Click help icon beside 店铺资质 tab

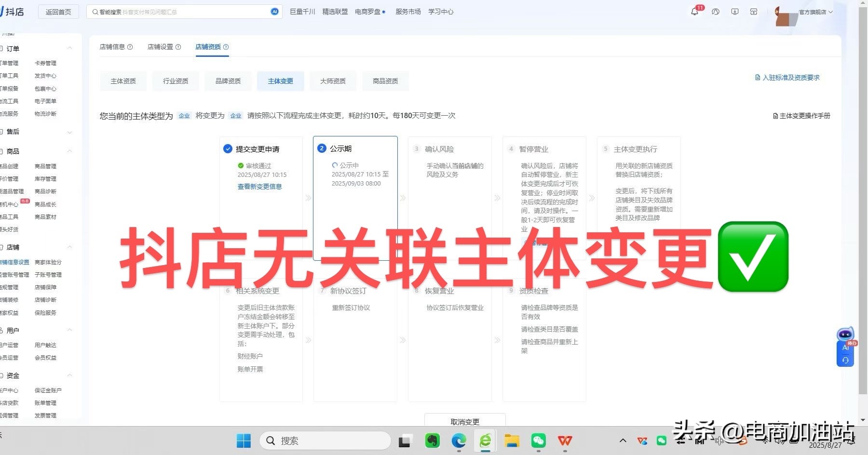pyautogui.click(x=226, y=47)
